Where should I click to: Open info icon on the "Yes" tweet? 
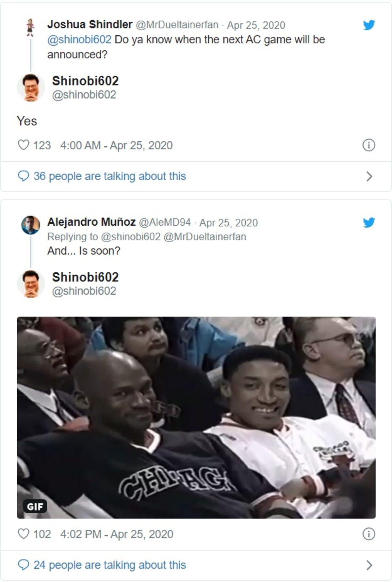[369, 145]
